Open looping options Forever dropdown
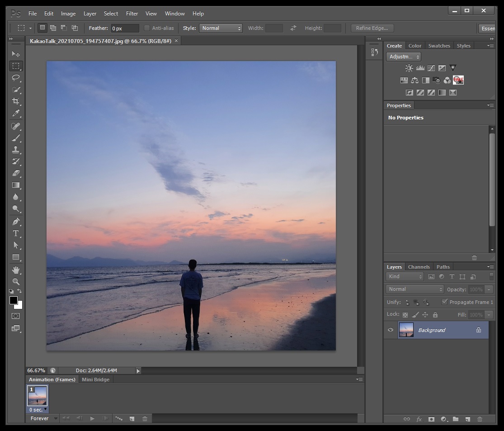Screen dimensions: 504x431 click(x=44, y=418)
